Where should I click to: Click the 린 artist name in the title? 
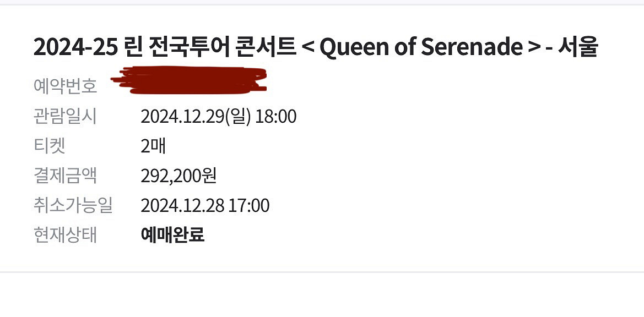[133, 47]
